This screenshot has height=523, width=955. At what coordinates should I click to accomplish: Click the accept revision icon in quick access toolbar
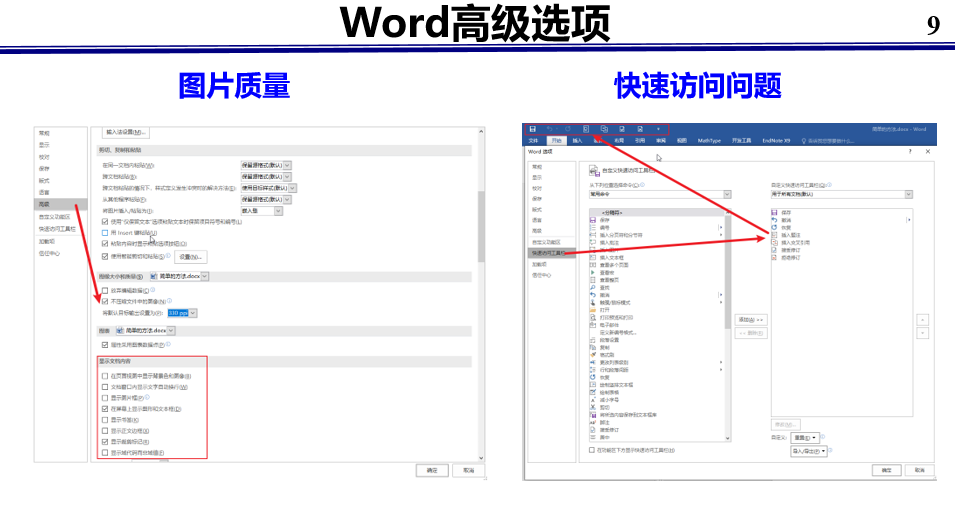coord(622,129)
